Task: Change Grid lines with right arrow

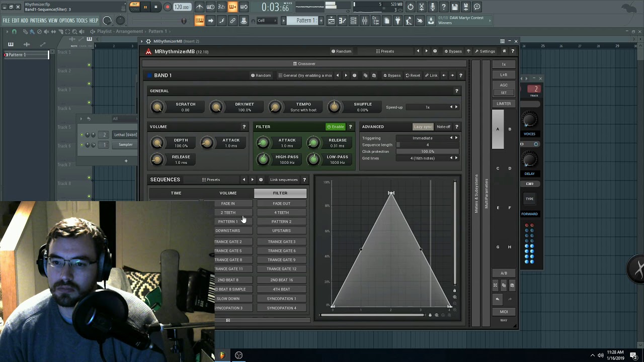Action: [x=456, y=158]
